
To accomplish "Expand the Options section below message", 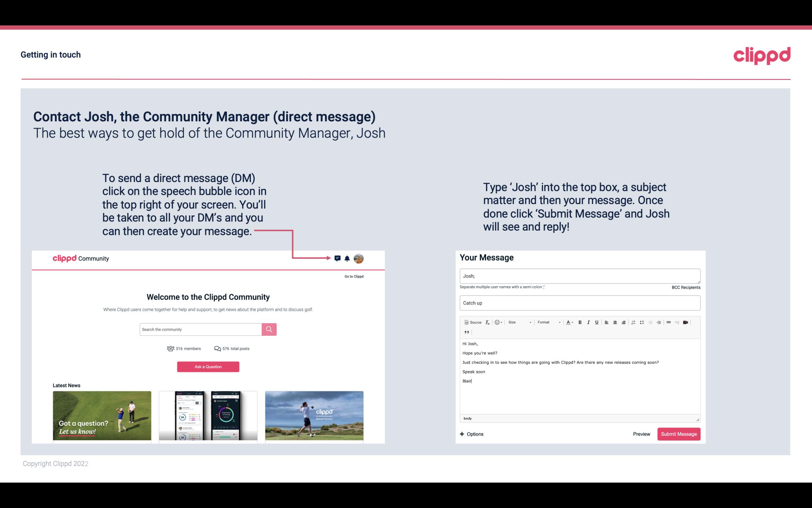I will [470, 434].
